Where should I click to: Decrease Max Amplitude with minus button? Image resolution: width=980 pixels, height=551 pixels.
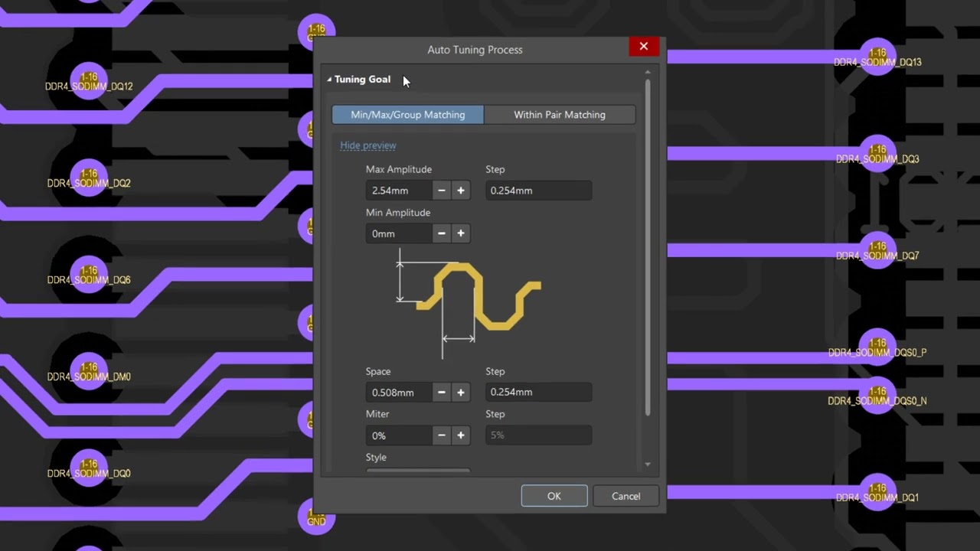[441, 191]
